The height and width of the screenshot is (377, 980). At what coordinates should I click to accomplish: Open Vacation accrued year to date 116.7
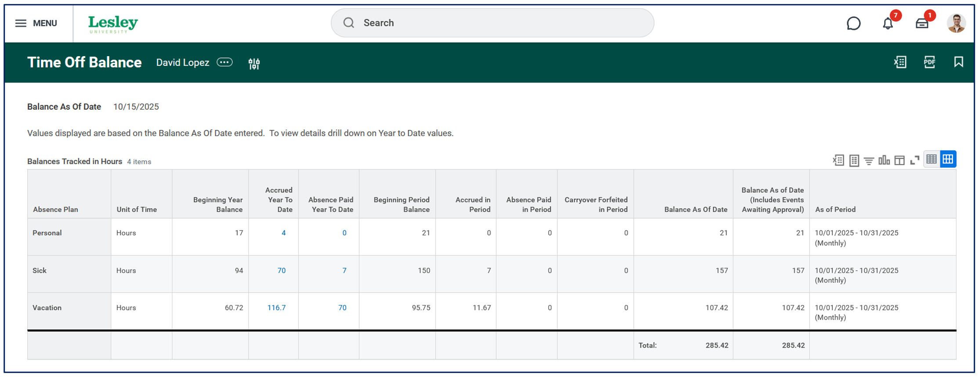[x=276, y=308]
